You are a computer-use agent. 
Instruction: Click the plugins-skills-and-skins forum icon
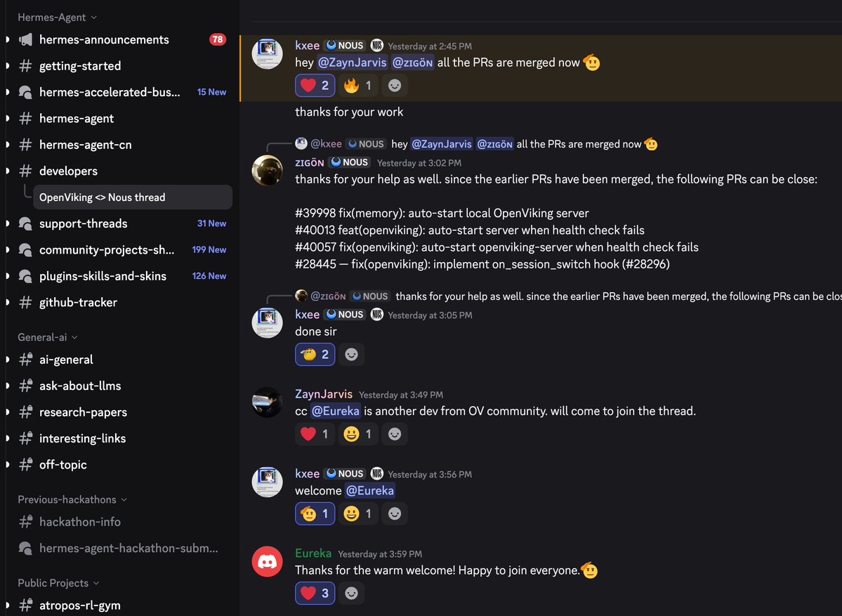(25, 276)
